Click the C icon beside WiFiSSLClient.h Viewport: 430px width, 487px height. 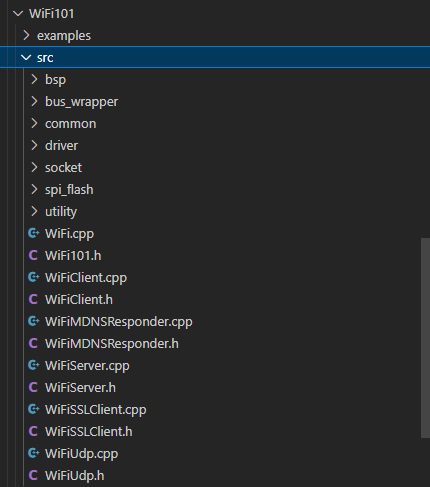[33, 431]
